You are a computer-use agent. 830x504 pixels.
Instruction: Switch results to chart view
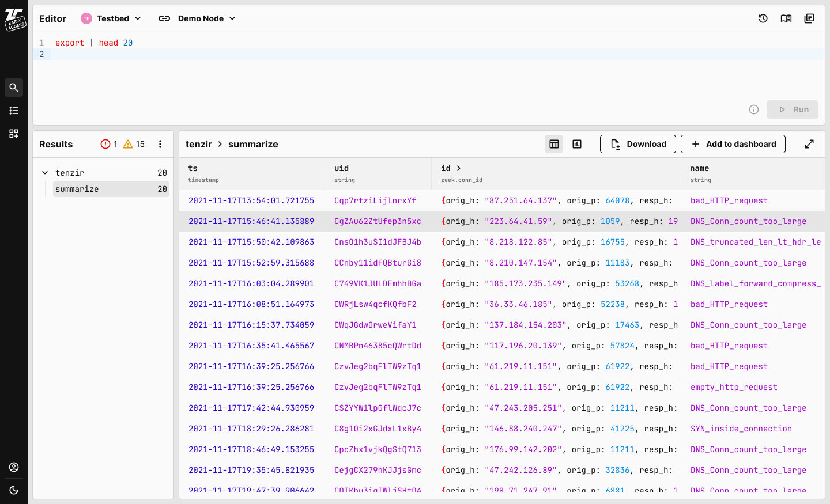tap(577, 144)
